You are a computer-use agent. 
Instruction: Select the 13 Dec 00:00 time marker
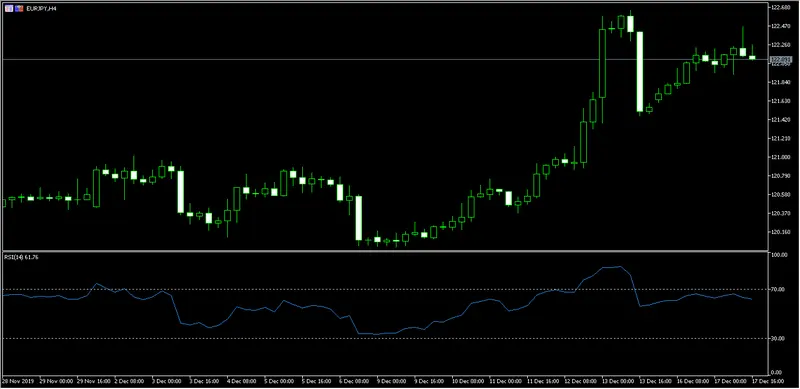pyautogui.click(x=617, y=381)
